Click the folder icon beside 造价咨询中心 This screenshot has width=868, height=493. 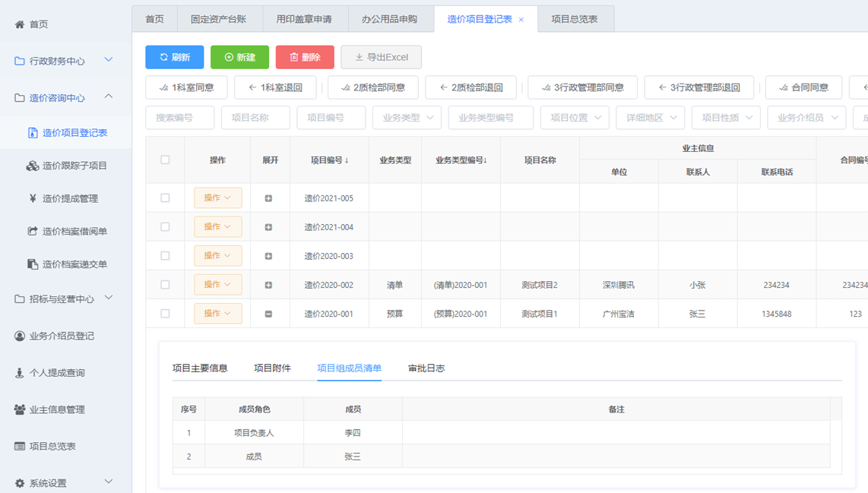[x=19, y=98]
